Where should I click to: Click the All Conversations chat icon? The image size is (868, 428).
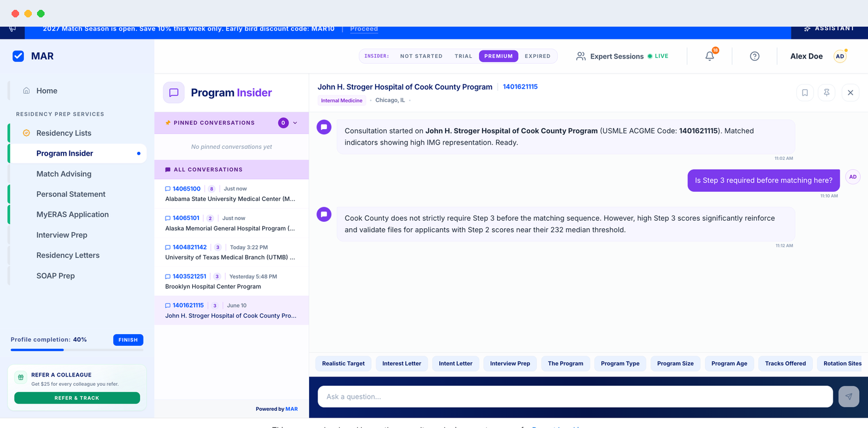(x=168, y=170)
